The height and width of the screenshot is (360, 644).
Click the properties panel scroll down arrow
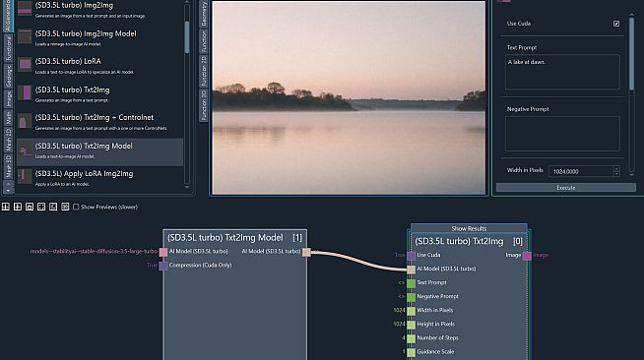pos(631,175)
